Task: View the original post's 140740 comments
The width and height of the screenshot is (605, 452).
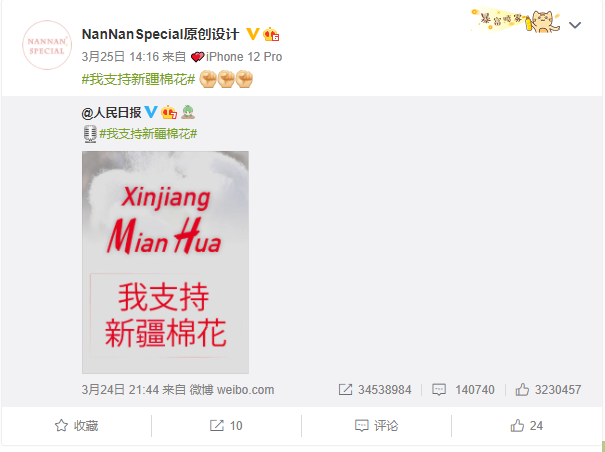Action: click(x=463, y=390)
